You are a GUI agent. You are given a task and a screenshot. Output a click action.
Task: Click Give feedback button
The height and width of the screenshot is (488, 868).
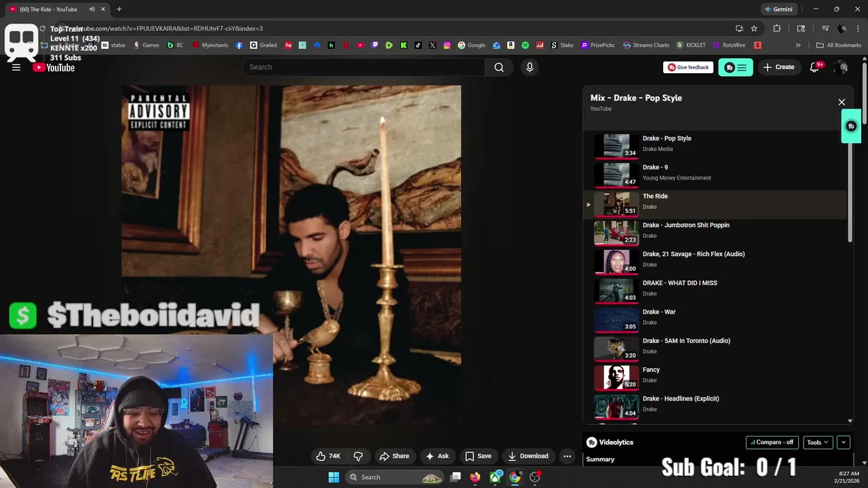click(x=688, y=67)
